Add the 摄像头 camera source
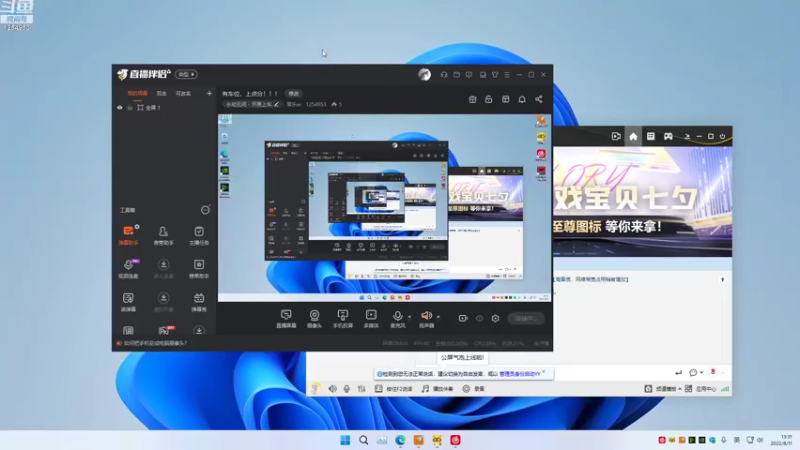Image resolution: width=800 pixels, height=450 pixels. [314, 319]
